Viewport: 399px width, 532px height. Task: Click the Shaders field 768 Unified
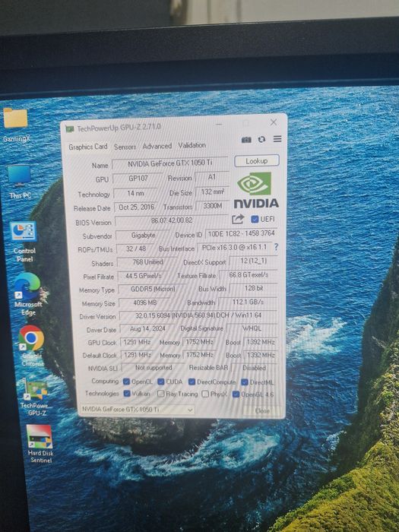point(147,262)
